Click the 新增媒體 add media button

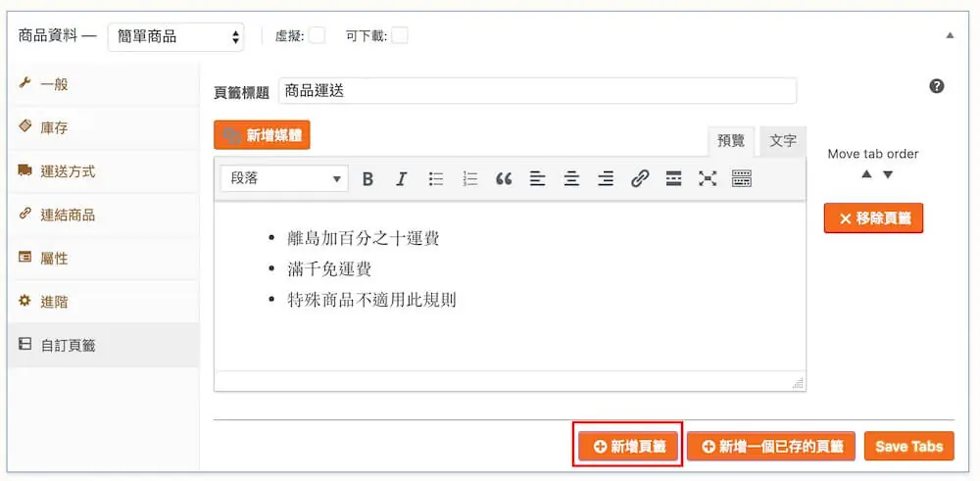point(262,135)
